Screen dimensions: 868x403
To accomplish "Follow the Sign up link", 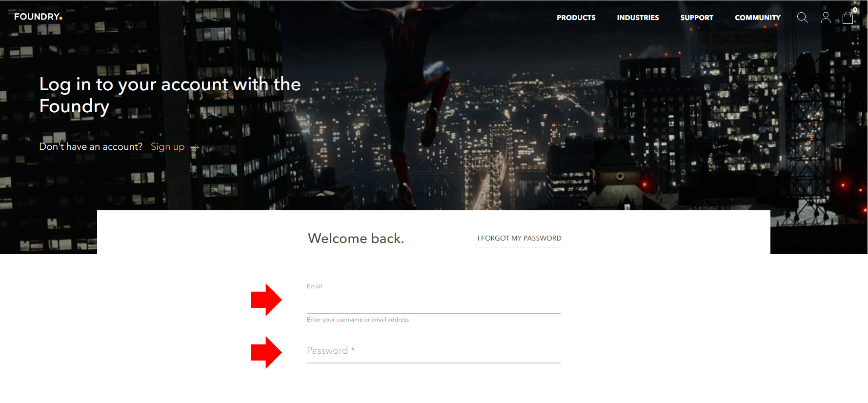I will [x=167, y=147].
